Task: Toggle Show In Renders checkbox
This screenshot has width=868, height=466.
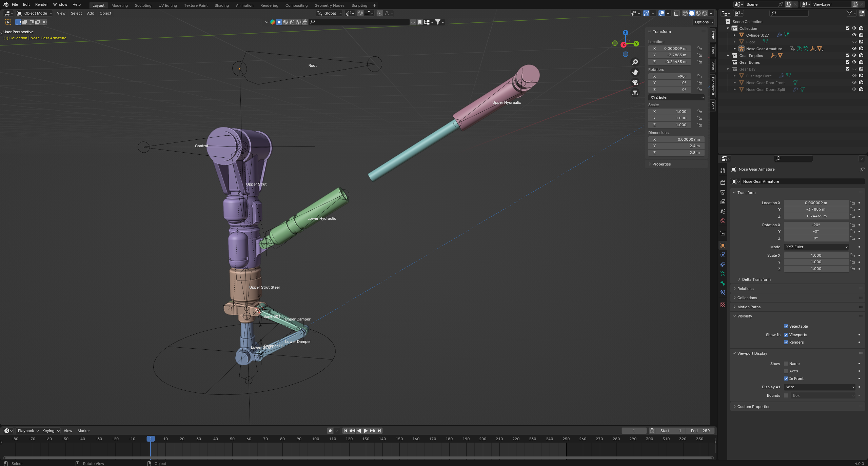Action: point(786,342)
